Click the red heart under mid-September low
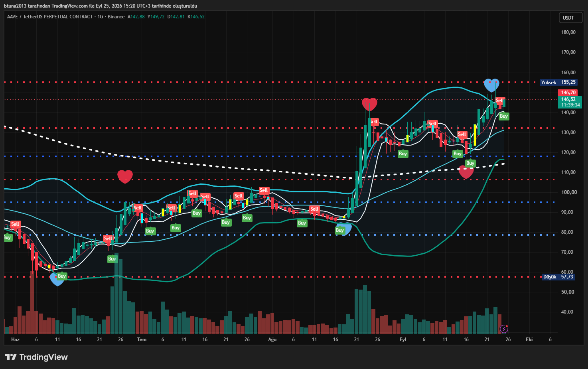This screenshot has width=588, height=369. coord(466,172)
